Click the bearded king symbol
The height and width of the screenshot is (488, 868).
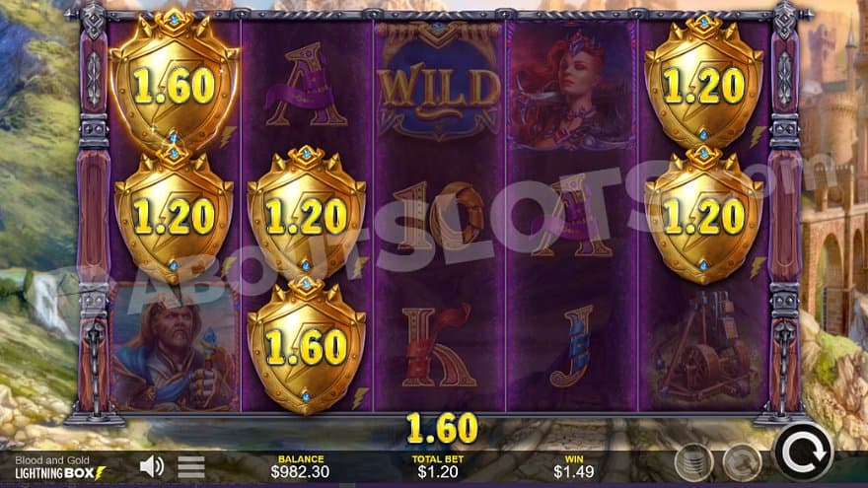pyautogui.click(x=175, y=347)
